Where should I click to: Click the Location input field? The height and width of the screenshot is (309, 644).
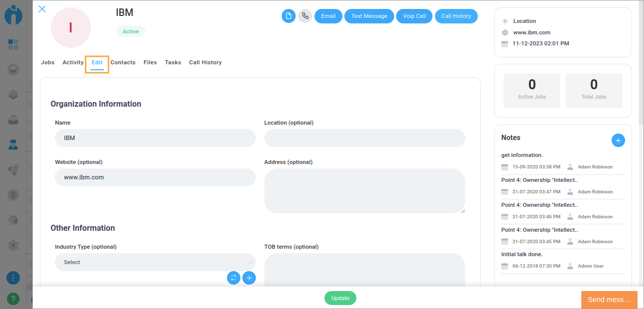point(364,138)
